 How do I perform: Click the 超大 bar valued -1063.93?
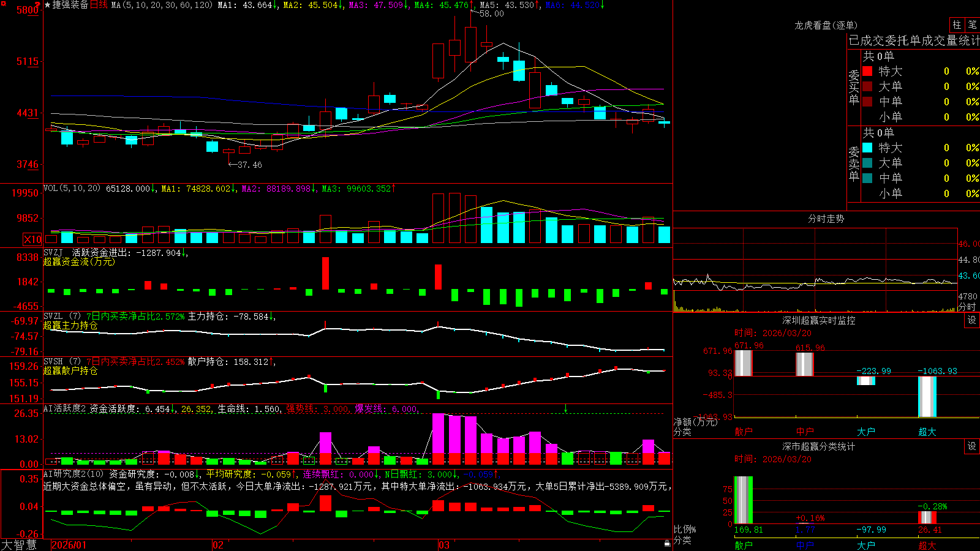tap(927, 397)
